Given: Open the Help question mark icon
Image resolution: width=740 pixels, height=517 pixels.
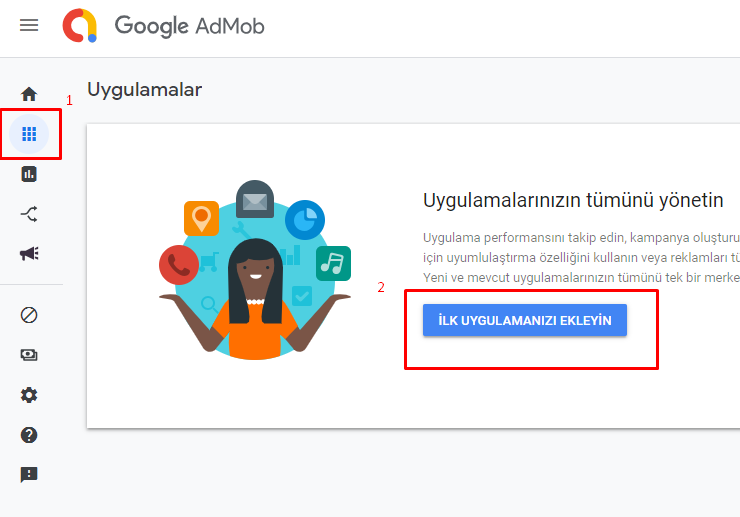Looking at the screenshot, I should coord(29,435).
